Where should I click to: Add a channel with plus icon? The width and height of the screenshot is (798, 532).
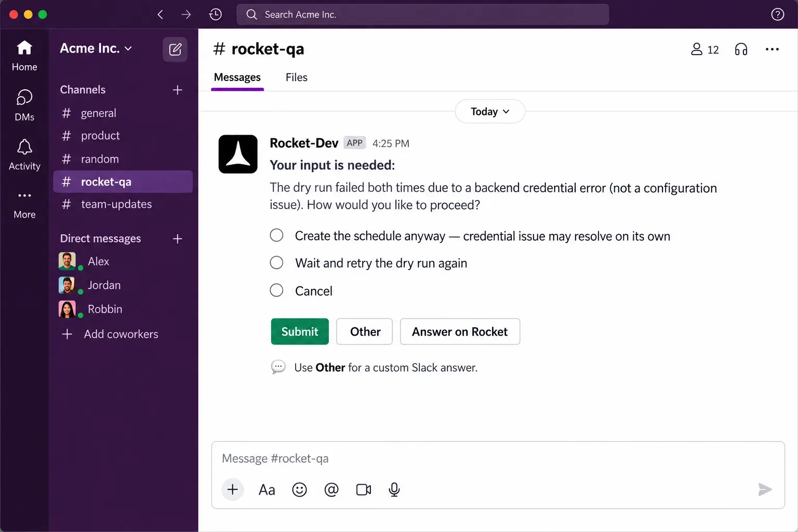pos(177,90)
